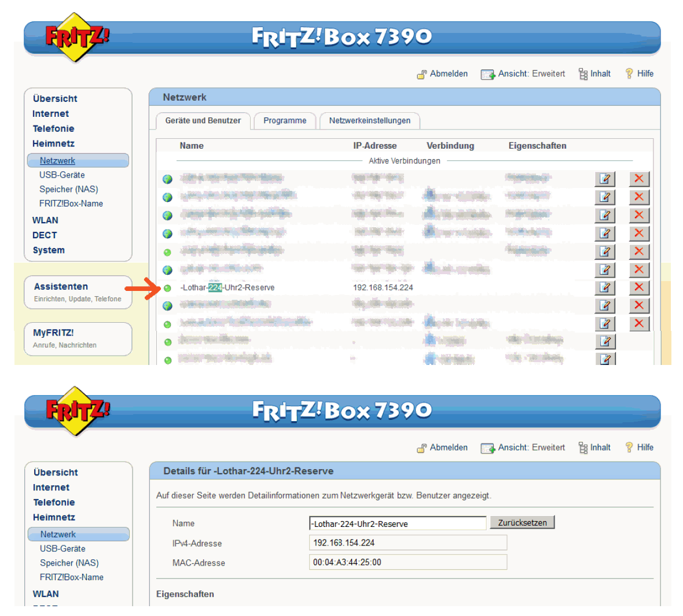This screenshot has height=616, width=683.
Task: Open Speicher (NAS) in Details page sidebar
Action: click(x=69, y=563)
